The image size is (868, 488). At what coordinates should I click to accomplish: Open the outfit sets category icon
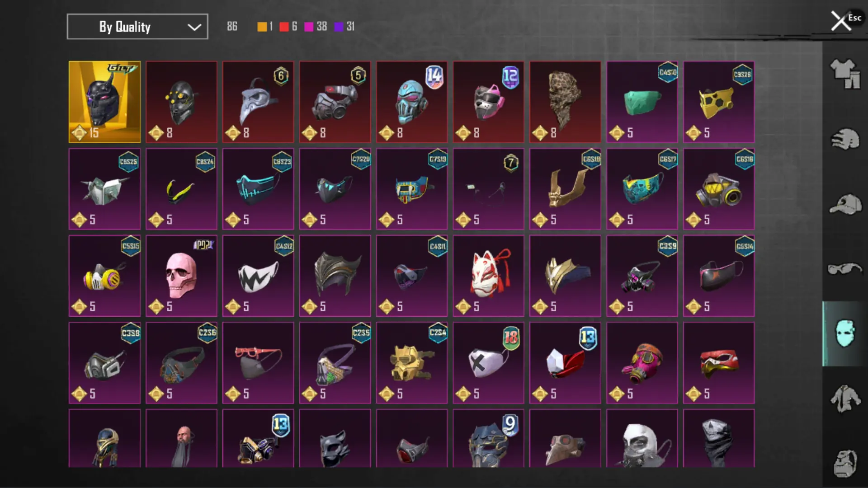(x=844, y=74)
